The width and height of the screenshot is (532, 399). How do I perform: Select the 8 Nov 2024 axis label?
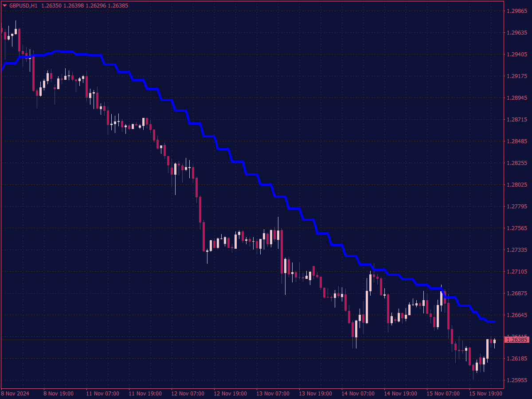pyautogui.click(x=16, y=393)
